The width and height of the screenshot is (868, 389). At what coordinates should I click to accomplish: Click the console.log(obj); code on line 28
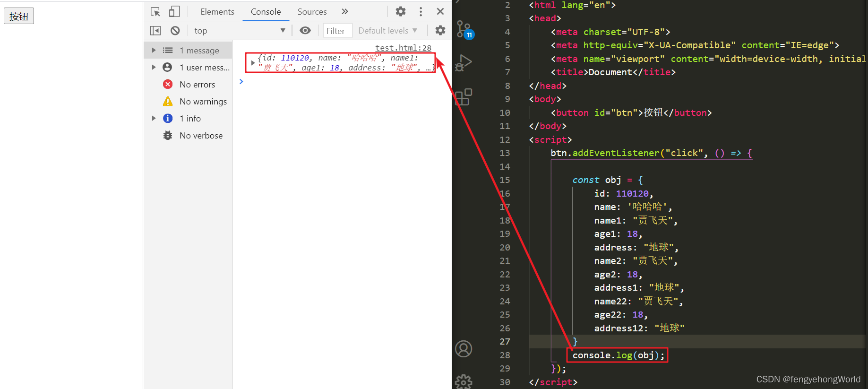click(x=618, y=355)
